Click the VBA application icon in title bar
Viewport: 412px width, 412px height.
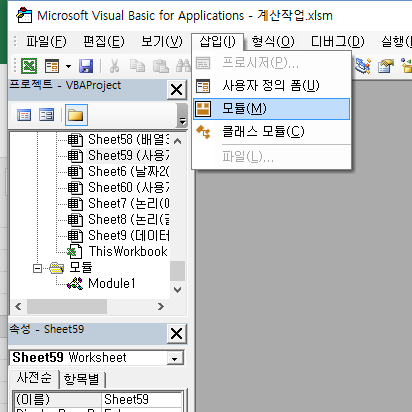[x=24, y=15]
